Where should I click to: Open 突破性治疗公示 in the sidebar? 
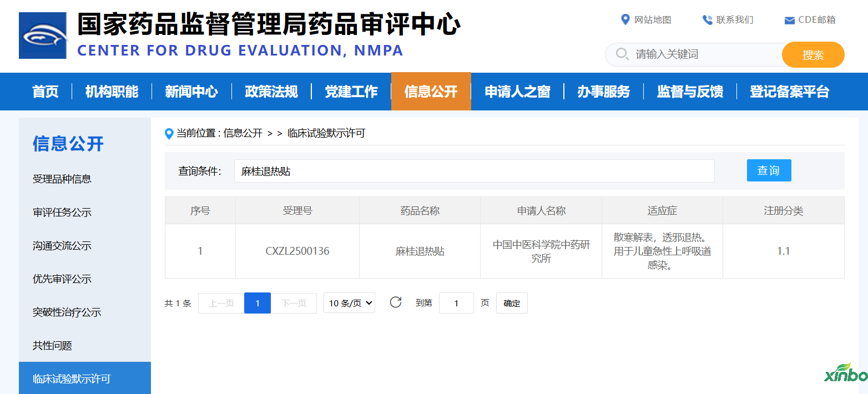point(67,312)
